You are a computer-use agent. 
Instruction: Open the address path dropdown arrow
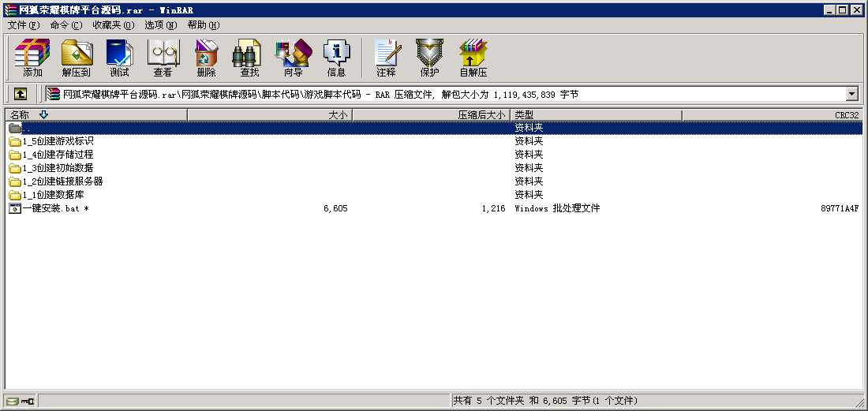click(x=852, y=94)
